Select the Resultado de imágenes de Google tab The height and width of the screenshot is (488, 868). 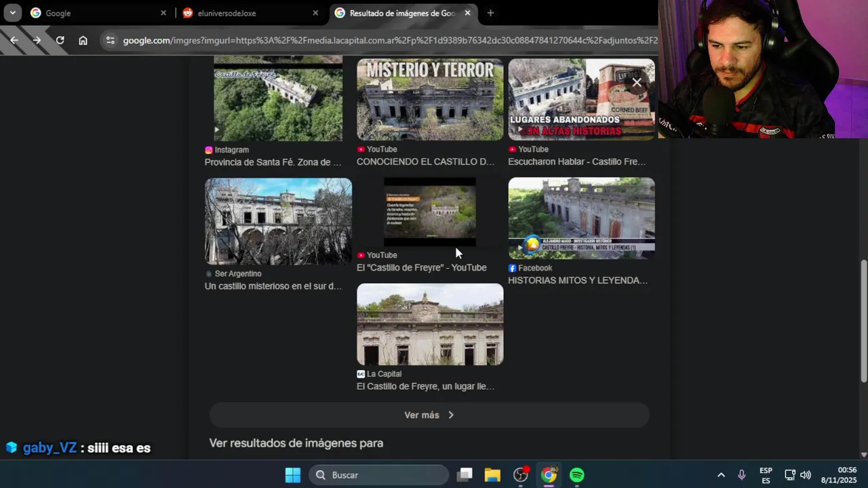click(403, 13)
